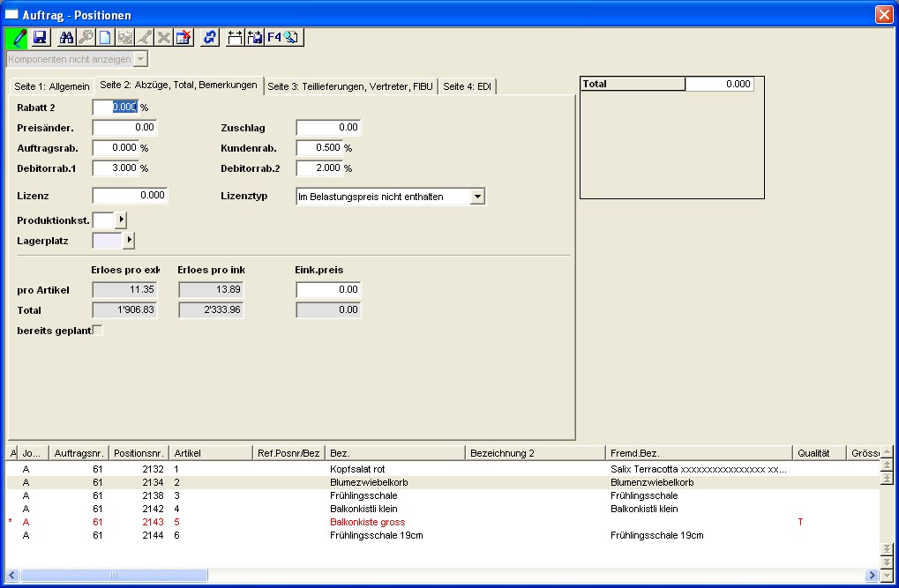Click the Lagerplatz input box
Image resolution: width=899 pixels, height=588 pixels.
pos(108,241)
